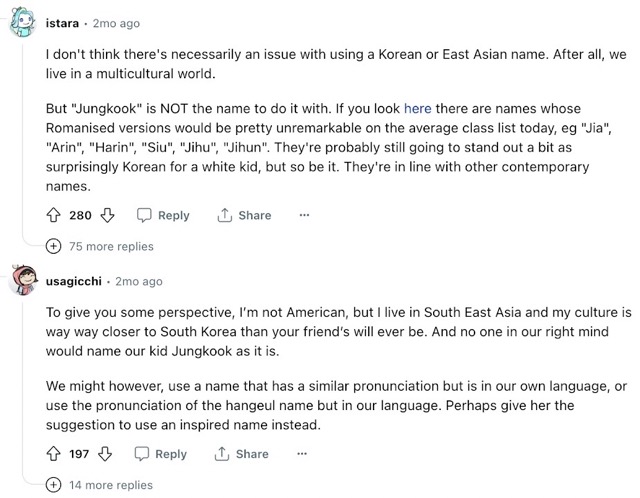The image size is (640, 498).
Task: Reply to usagicchi's comment
Action: 161,454
